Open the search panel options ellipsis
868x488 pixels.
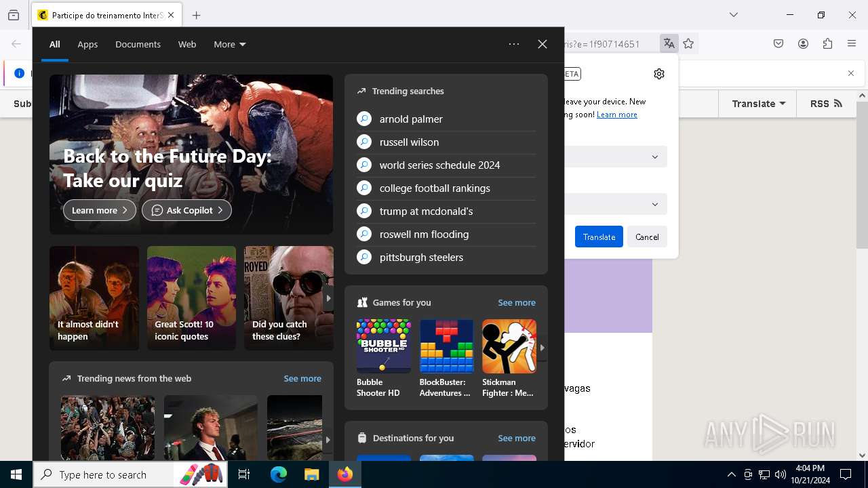tap(514, 44)
